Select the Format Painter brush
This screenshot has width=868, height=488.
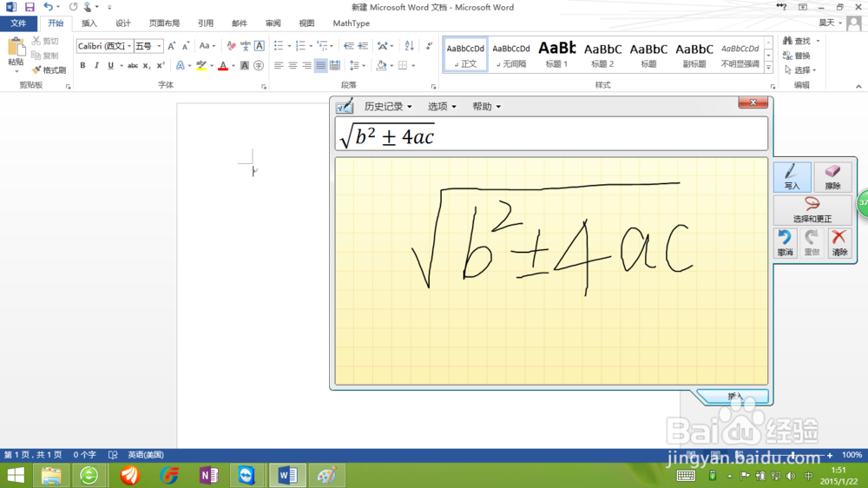49,69
